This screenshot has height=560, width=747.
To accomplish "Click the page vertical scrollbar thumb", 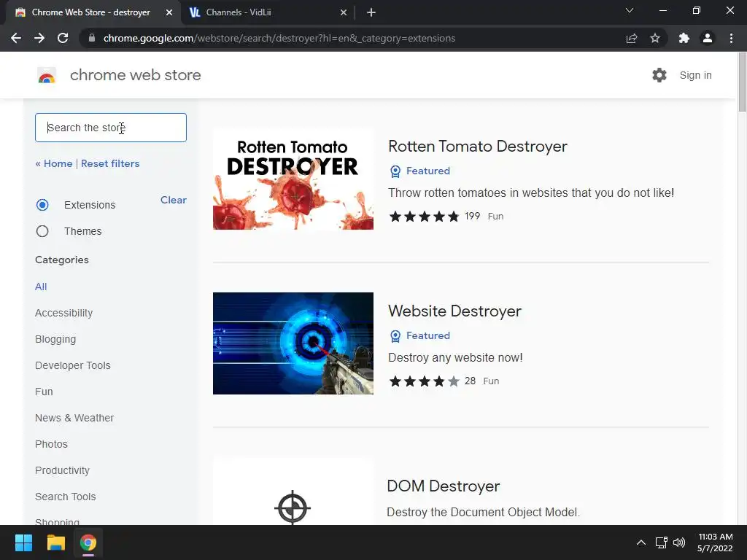I will click(x=742, y=82).
